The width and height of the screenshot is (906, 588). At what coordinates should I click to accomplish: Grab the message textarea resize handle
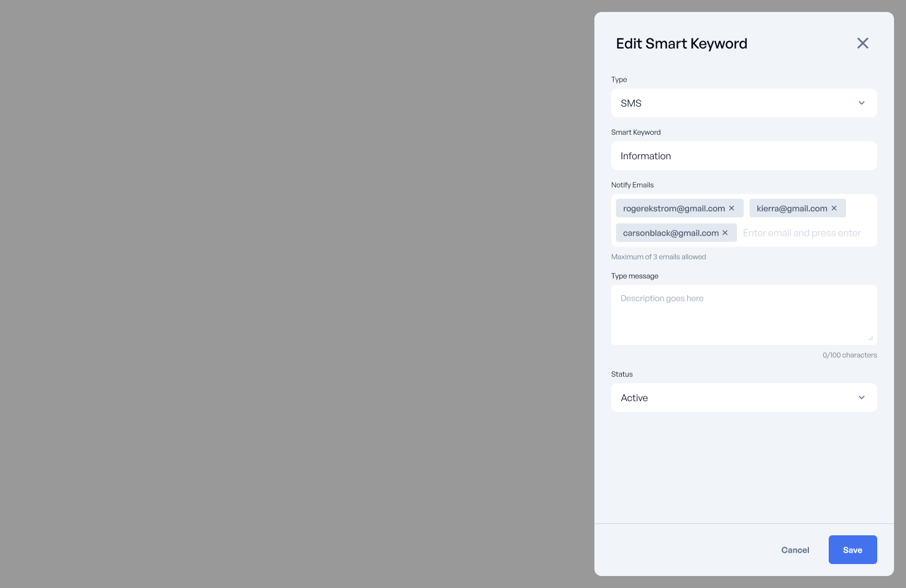point(871,338)
